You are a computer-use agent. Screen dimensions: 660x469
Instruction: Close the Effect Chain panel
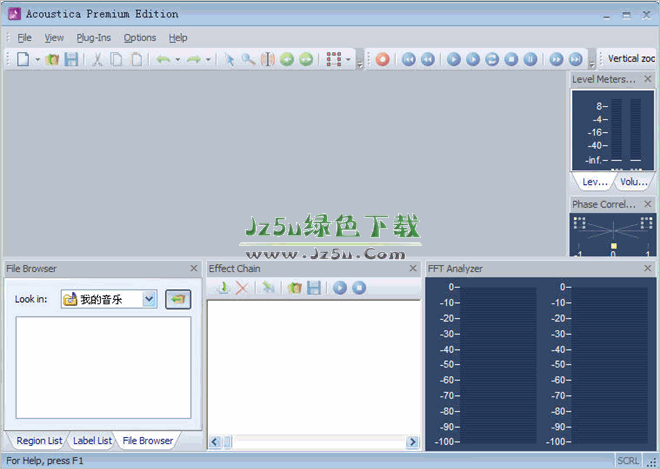point(413,268)
